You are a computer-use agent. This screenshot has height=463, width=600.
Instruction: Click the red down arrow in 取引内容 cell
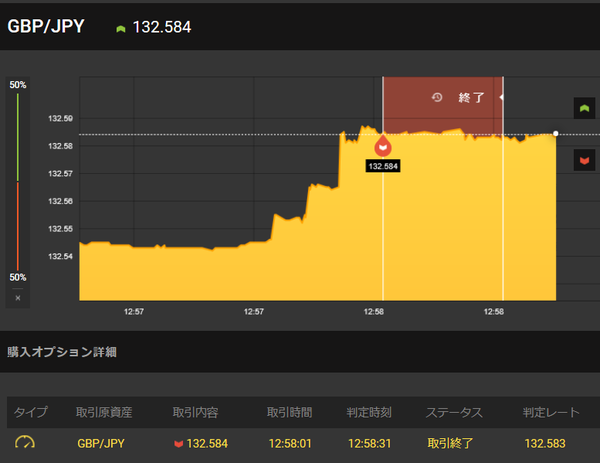[x=178, y=444]
